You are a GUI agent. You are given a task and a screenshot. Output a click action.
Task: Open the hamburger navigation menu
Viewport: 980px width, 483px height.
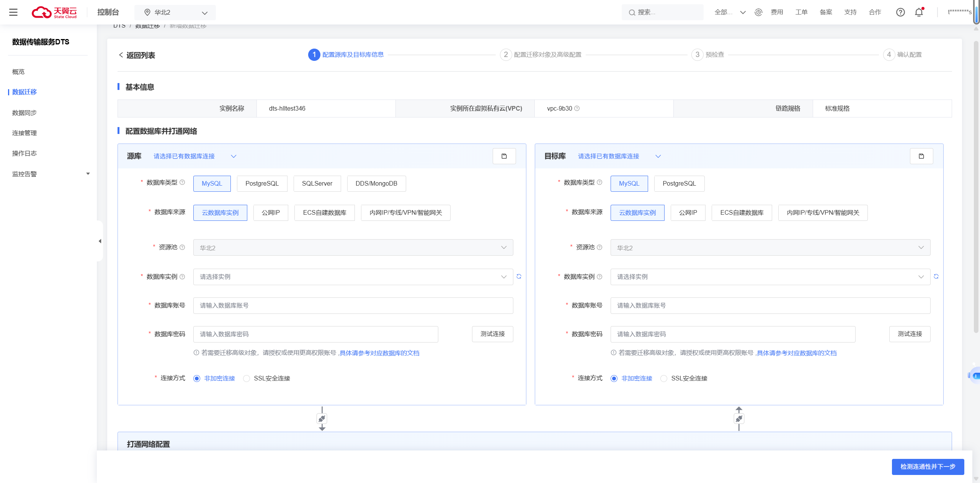[13, 12]
